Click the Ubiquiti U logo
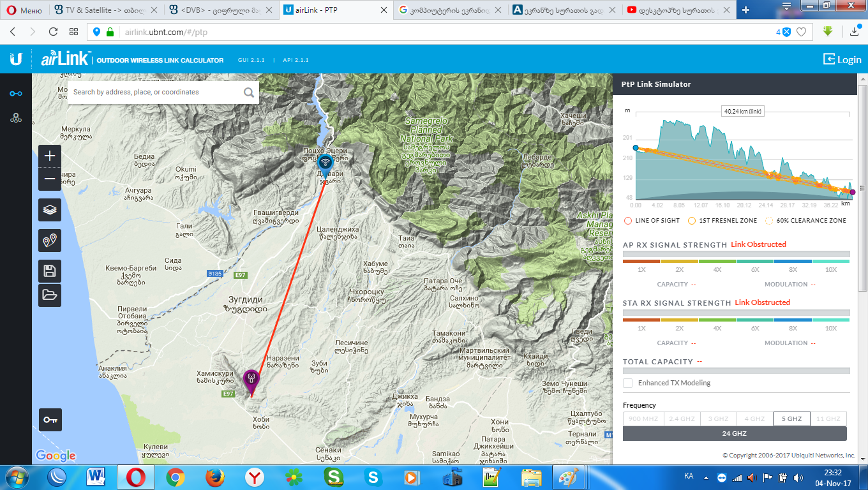Screen dimensions: 868x490 pyautogui.click(x=16, y=59)
